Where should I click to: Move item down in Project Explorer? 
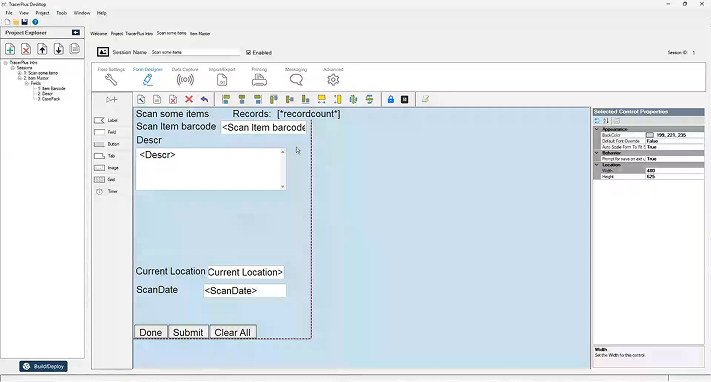pos(58,49)
